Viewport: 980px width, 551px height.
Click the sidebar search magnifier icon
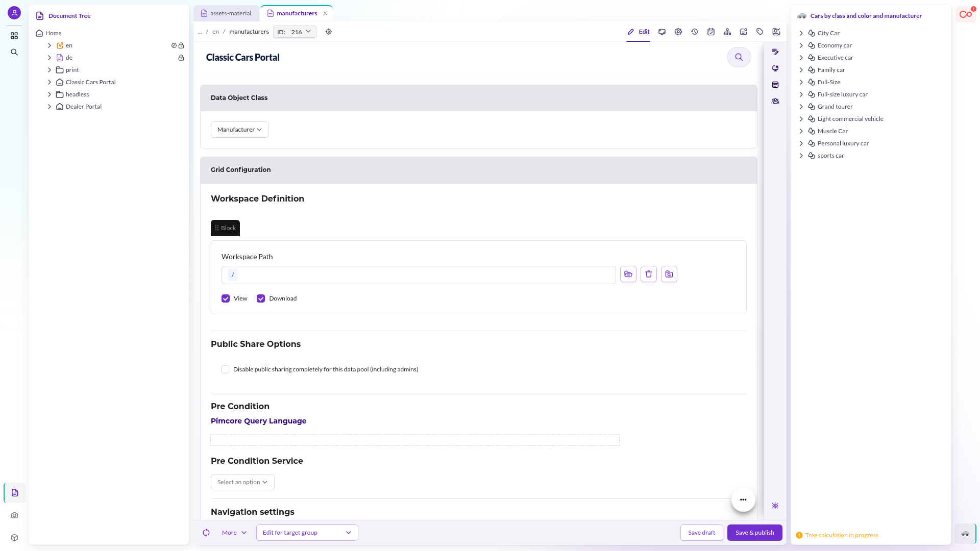click(x=14, y=52)
